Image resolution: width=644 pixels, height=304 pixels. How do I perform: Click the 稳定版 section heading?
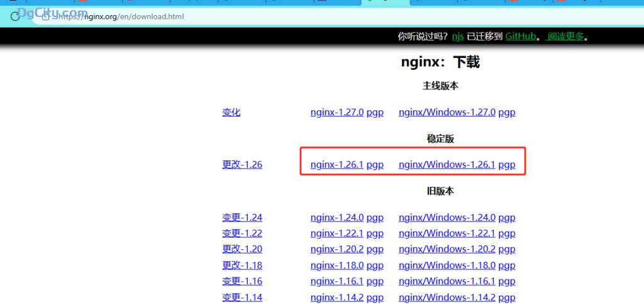[x=440, y=139]
